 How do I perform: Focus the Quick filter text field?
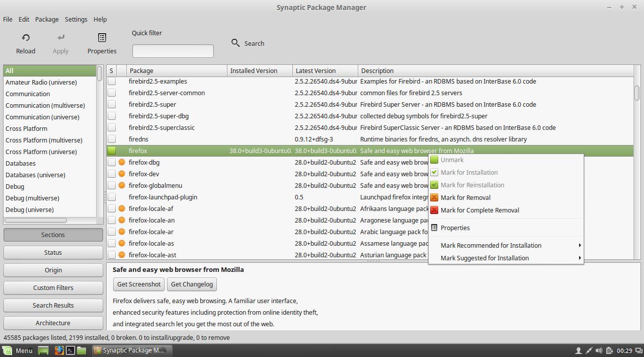(173, 51)
